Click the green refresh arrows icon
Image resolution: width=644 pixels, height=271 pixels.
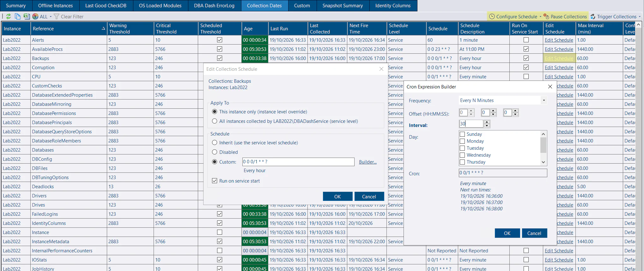click(9, 16)
